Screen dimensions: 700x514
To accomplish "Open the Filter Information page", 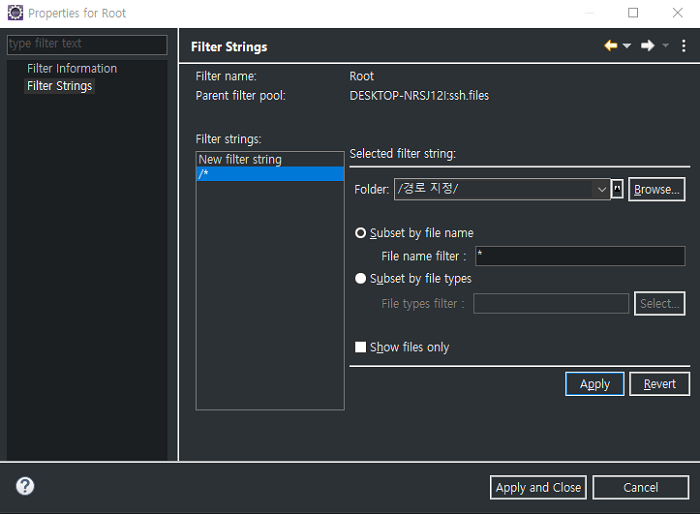I will pyautogui.click(x=72, y=69).
